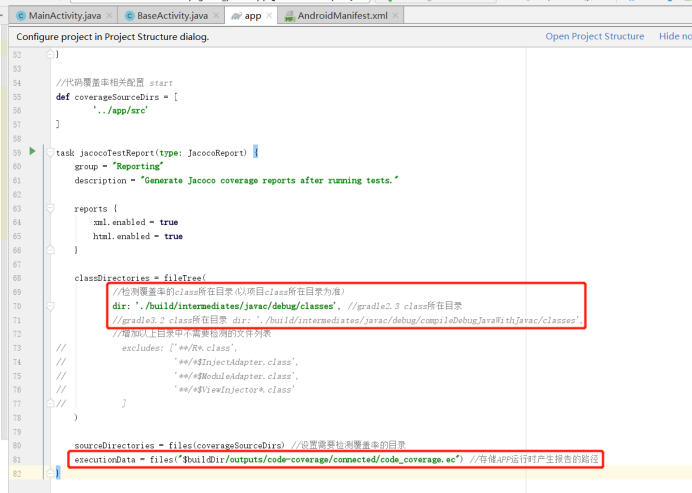Switch to the MainActivity.java tab
This screenshot has height=493, width=692.
64,16
